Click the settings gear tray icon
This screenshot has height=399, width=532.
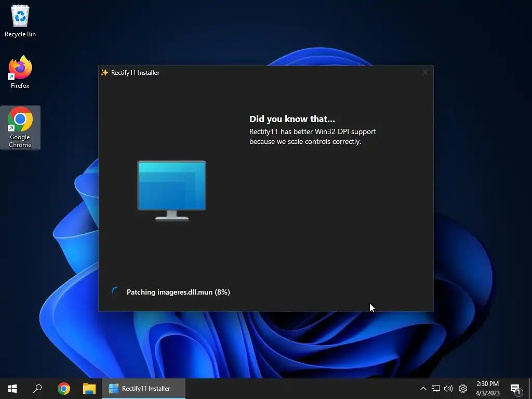pyautogui.click(x=463, y=389)
